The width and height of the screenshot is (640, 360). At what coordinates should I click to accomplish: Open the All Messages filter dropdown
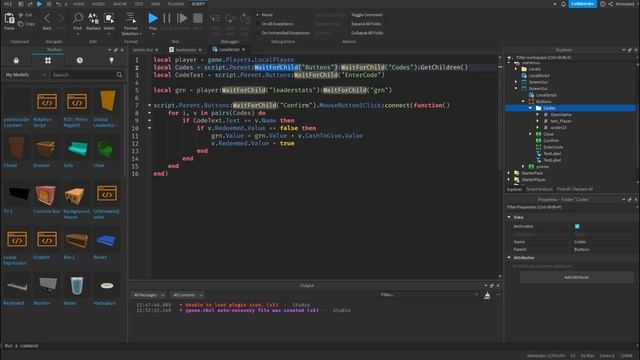(x=149, y=295)
